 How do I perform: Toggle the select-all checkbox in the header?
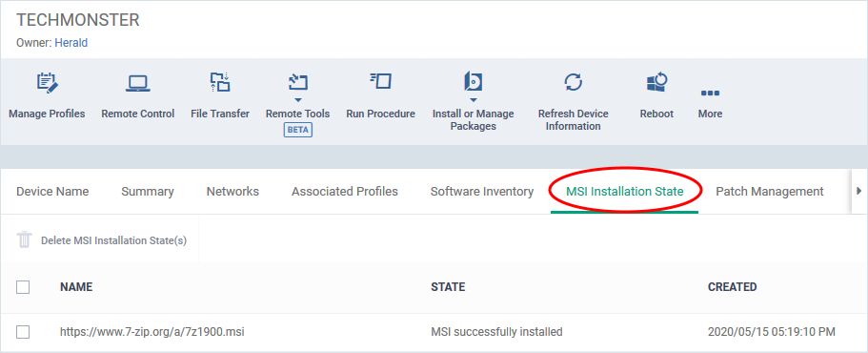23,287
